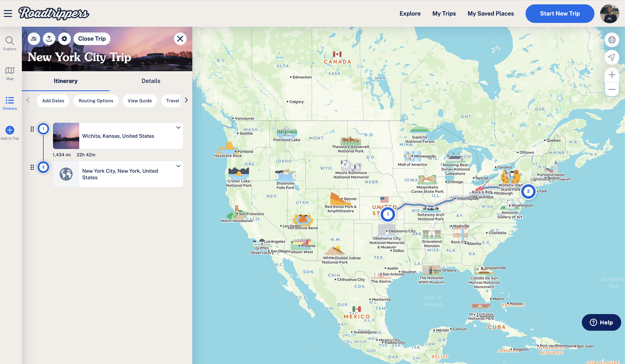Image resolution: width=625 pixels, height=364 pixels.
Task: Click the Close Trip button
Action: pyautogui.click(x=92, y=39)
